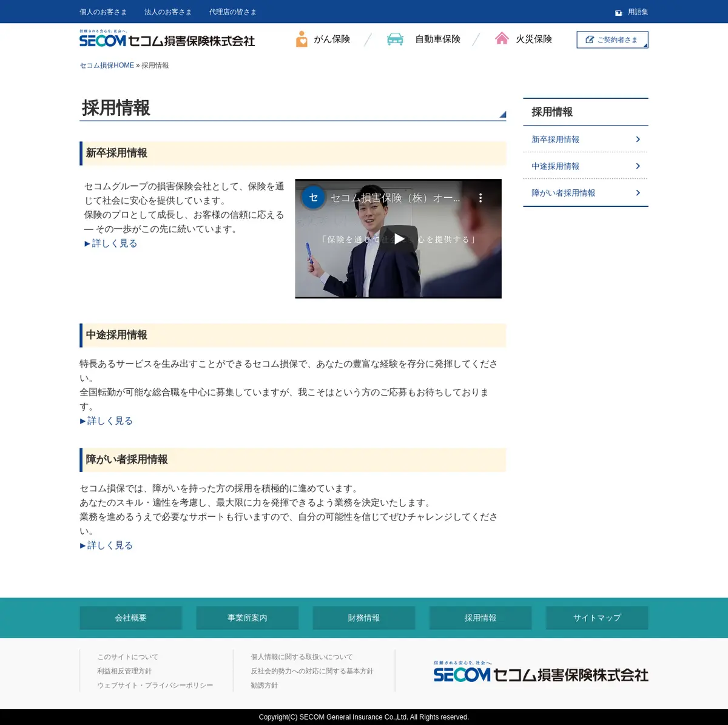The image size is (728, 725).
Task: Go to セコム損保HOME breadcrumb
Action: 107,66
